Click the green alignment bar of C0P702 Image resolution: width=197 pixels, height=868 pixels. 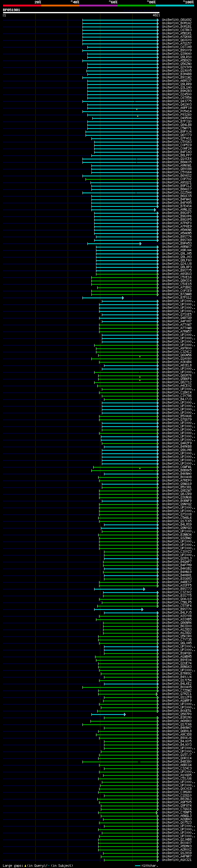tap(122, 179)
